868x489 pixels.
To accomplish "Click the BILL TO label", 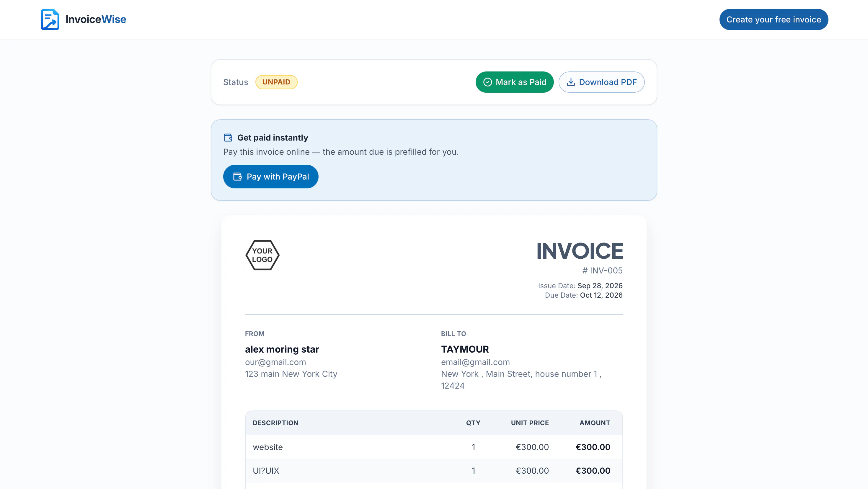I will [453, 334].
